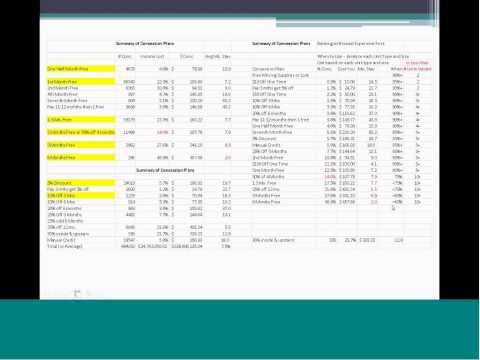Click red header text above last column
This screenshot has height=360, width=480.
(417, 63)
